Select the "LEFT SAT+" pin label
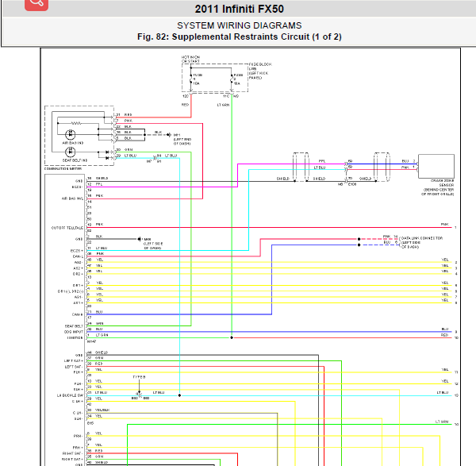The height and width of the screenshot is (466, 476). tap(74, 361)
